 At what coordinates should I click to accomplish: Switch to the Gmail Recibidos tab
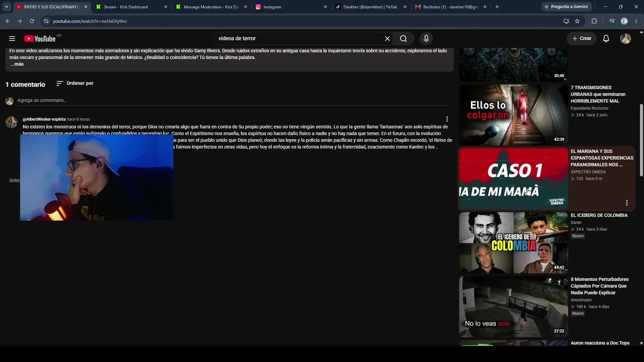click(451, 7)
